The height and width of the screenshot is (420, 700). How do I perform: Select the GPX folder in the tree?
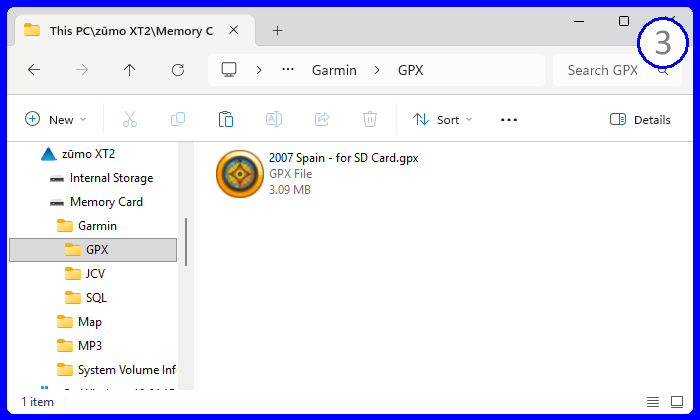[93, 250]
